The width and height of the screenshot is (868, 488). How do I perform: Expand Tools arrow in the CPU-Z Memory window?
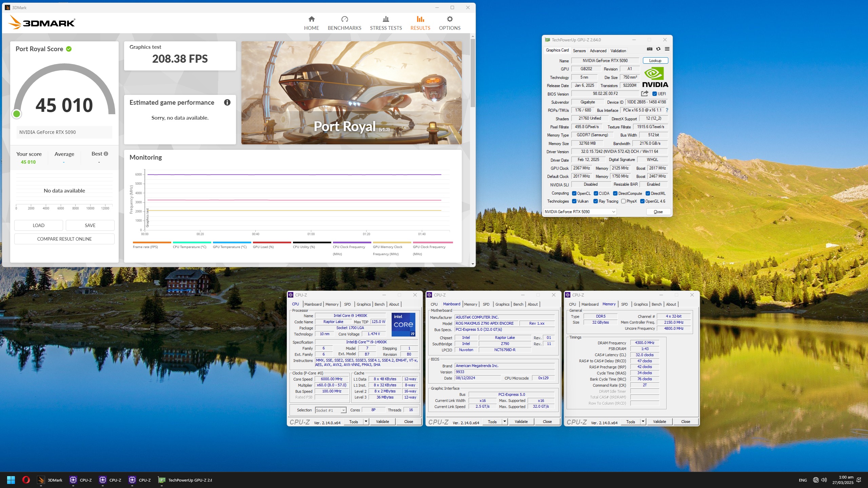[643, 422]
